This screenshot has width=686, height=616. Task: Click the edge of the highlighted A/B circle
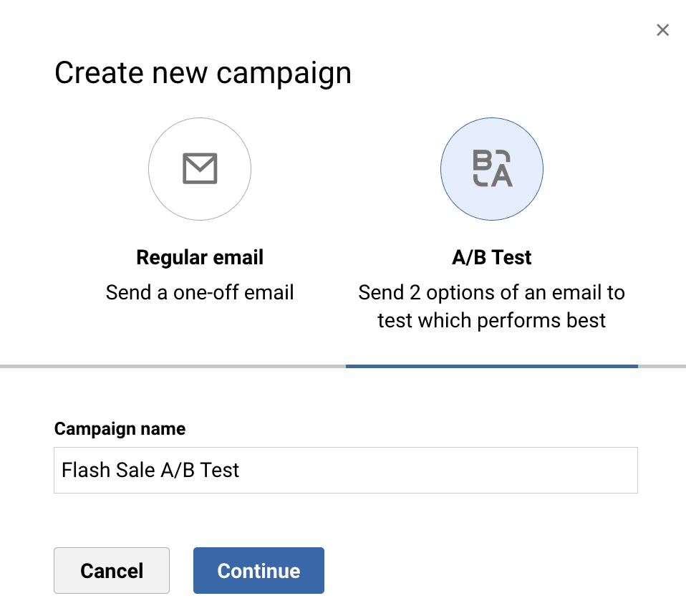[441, 169]
